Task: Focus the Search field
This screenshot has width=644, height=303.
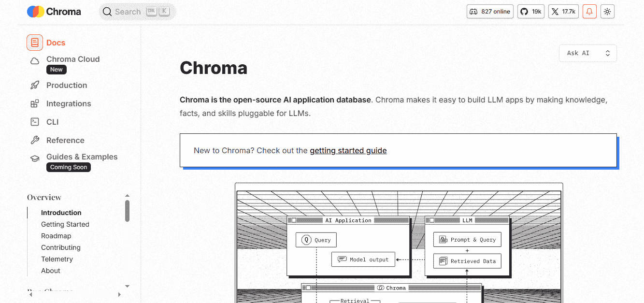Action: (137, 12)
